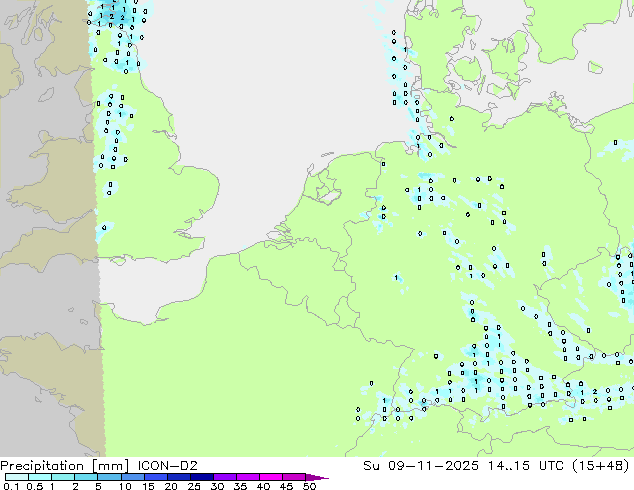Click the legend scale label "40"

click(x=263, y=486)
